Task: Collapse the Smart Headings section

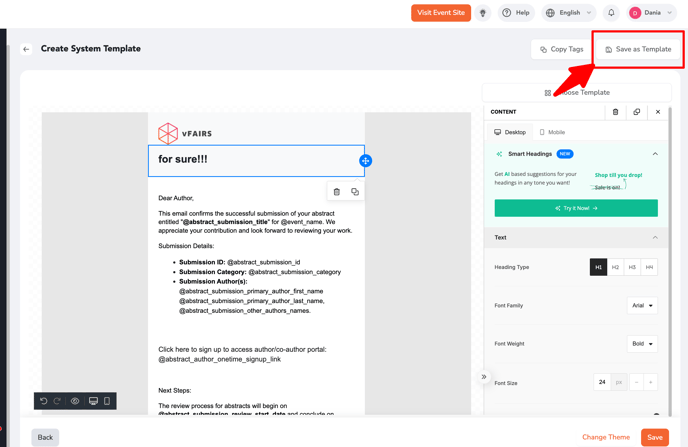Action: (x=655, y=154)
